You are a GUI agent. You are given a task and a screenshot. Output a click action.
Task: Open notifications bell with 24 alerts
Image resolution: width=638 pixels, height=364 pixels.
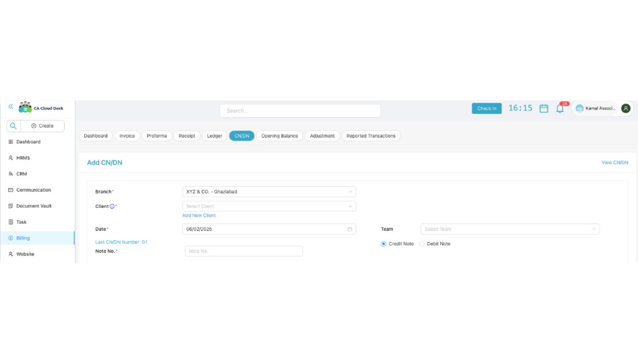point(559,109)
